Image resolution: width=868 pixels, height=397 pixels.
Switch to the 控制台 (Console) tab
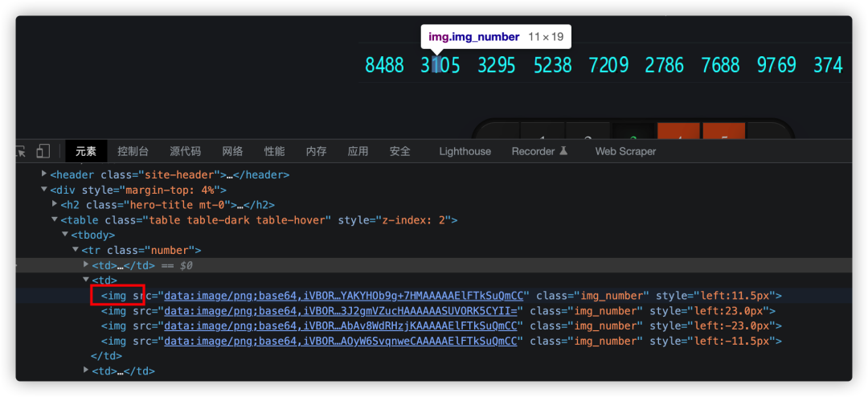[133, 151]
